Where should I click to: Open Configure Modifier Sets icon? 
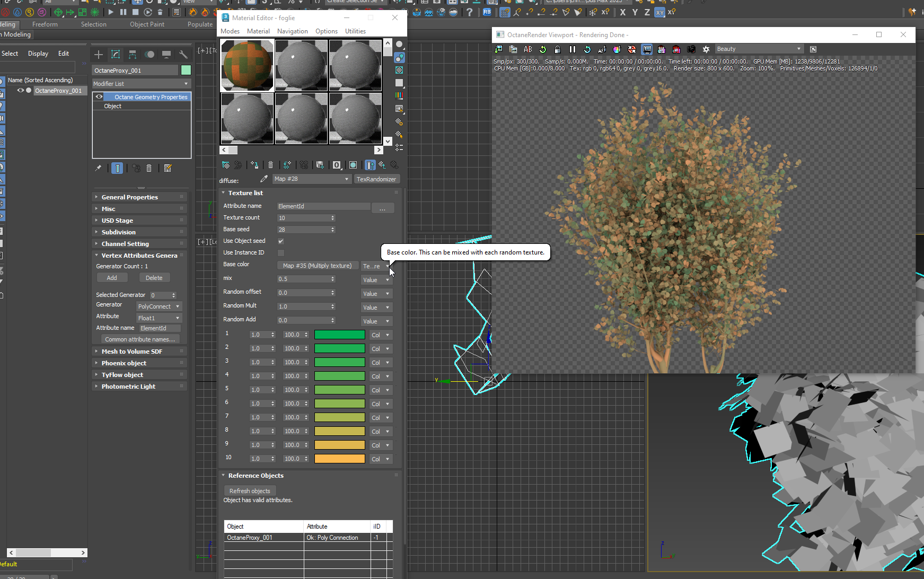pos(168,168)
